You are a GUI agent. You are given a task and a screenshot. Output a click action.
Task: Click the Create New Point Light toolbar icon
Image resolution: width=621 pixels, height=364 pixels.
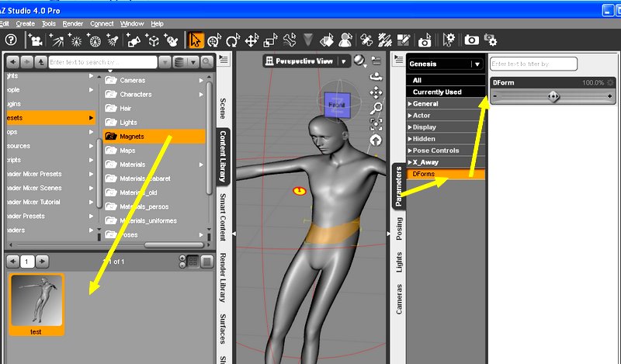pos(75,40)
